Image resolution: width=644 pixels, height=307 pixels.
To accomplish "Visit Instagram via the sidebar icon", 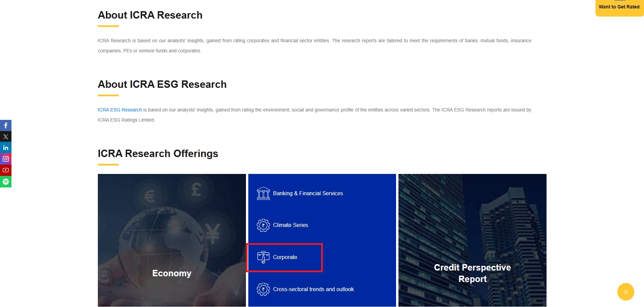I will tap(6, 159).
